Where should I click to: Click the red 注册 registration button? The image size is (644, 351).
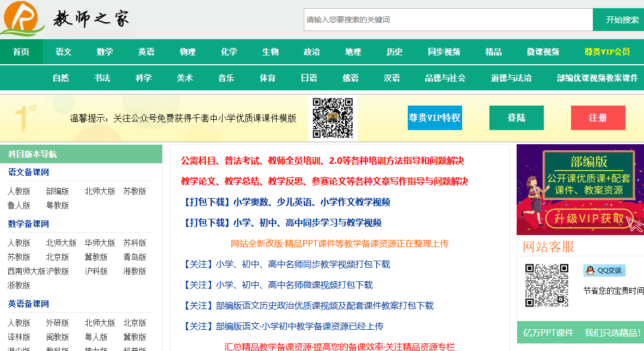coord(598,117)
